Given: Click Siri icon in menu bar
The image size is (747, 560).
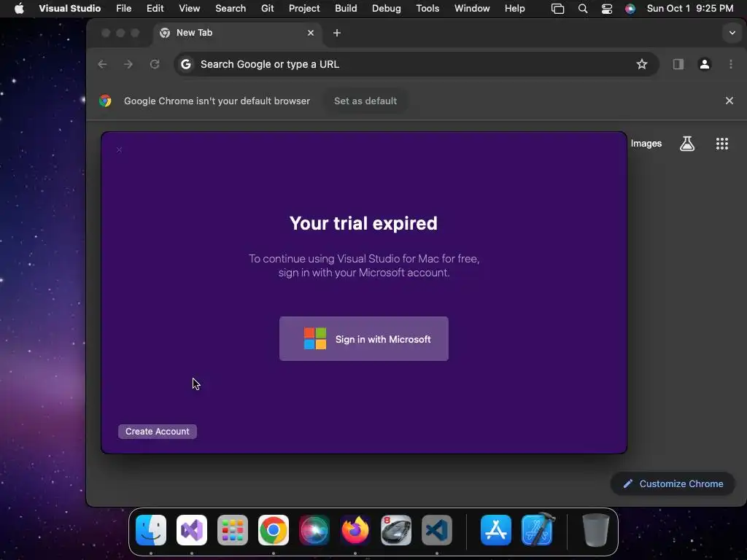Looking at the screenshot, I should point(630,9).
